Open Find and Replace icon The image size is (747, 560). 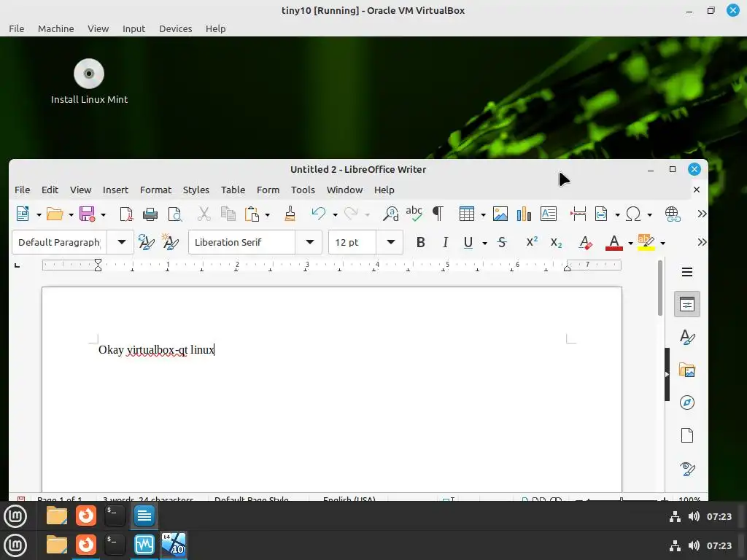[391, 214]
